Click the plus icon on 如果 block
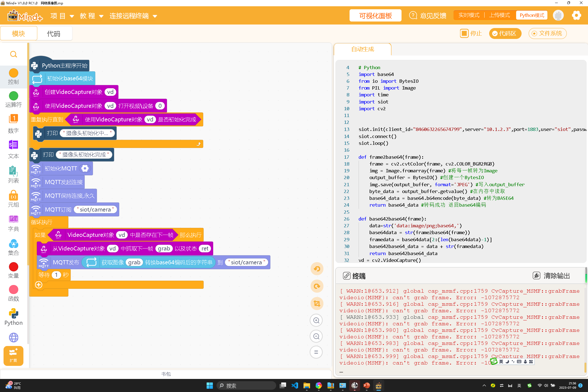This screenshot has width=588, height=392. [39, 285]
